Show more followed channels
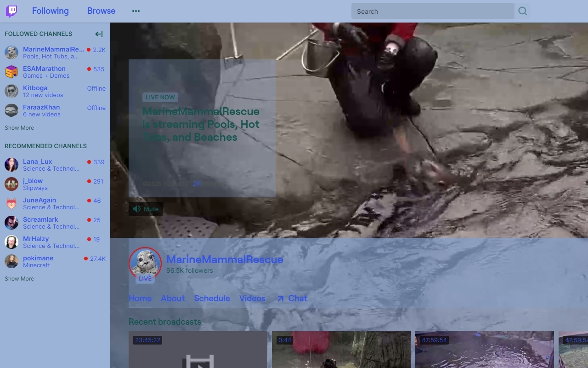 tap(19, 128)
